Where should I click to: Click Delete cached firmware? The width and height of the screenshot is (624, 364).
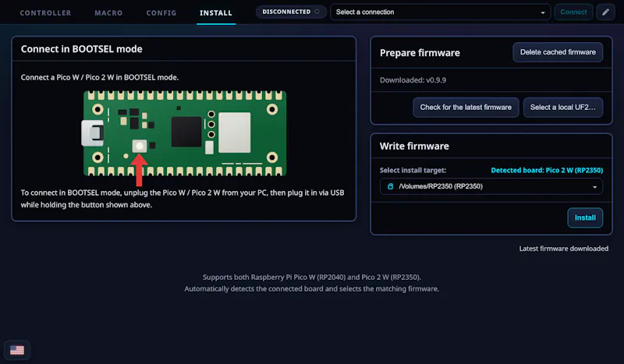tap(558, 52)
